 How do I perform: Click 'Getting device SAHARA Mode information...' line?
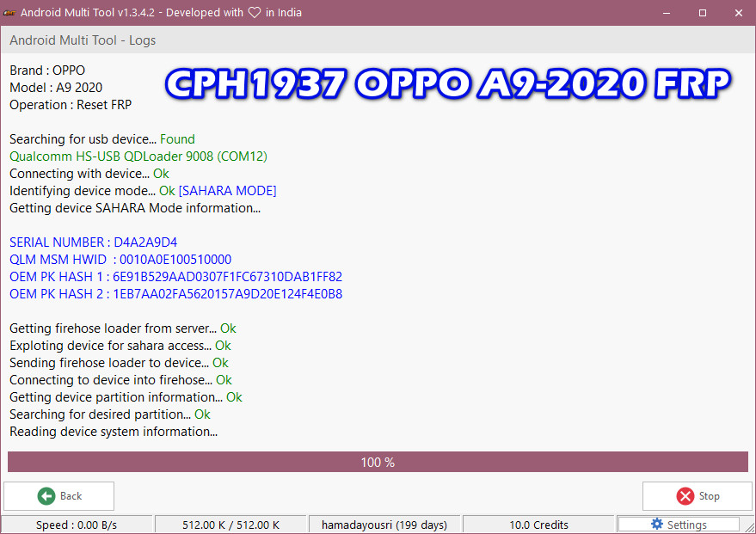coord(135,208)
